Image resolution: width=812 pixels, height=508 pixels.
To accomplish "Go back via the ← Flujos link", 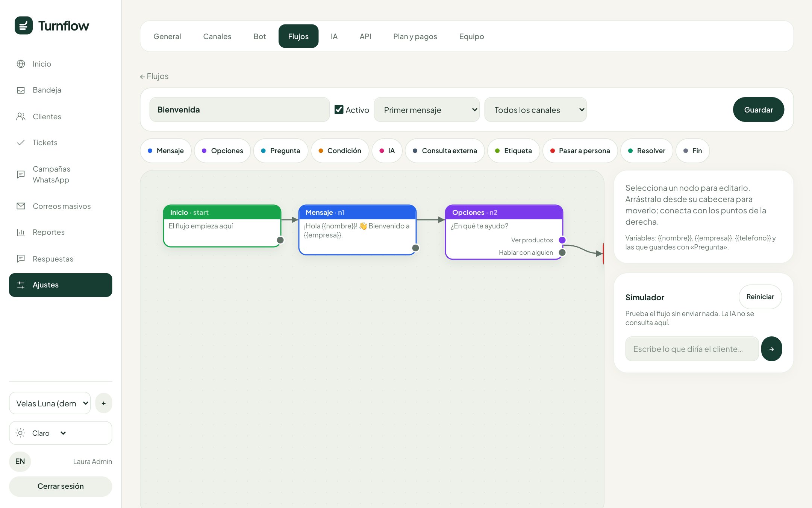I will (x=154, y=76).
